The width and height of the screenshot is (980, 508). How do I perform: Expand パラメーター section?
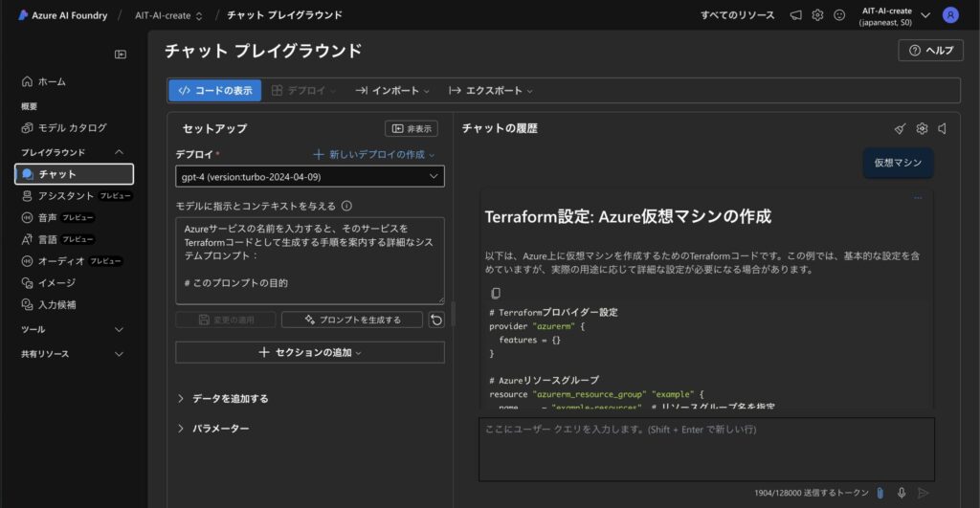tap(213, 429)
